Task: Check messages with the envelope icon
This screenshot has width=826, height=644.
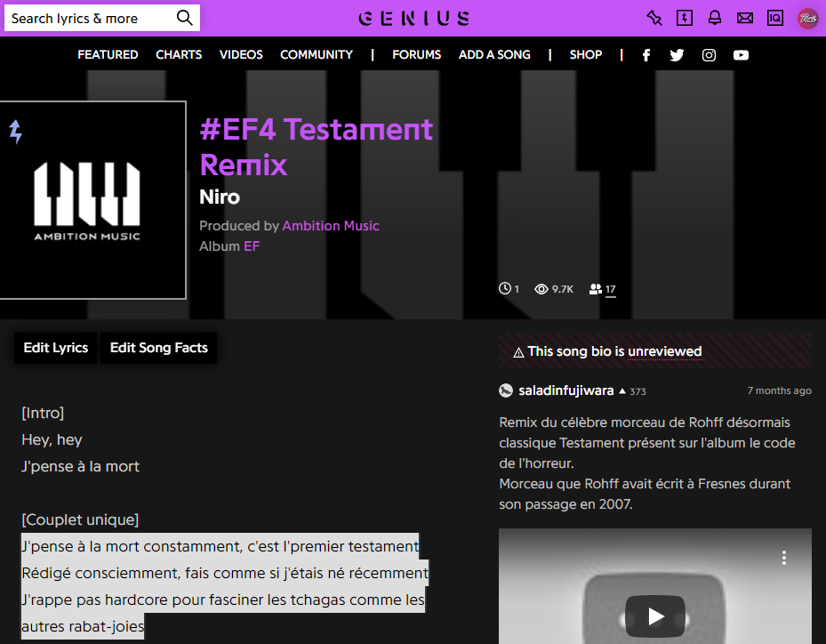Action: coord(744,17)
